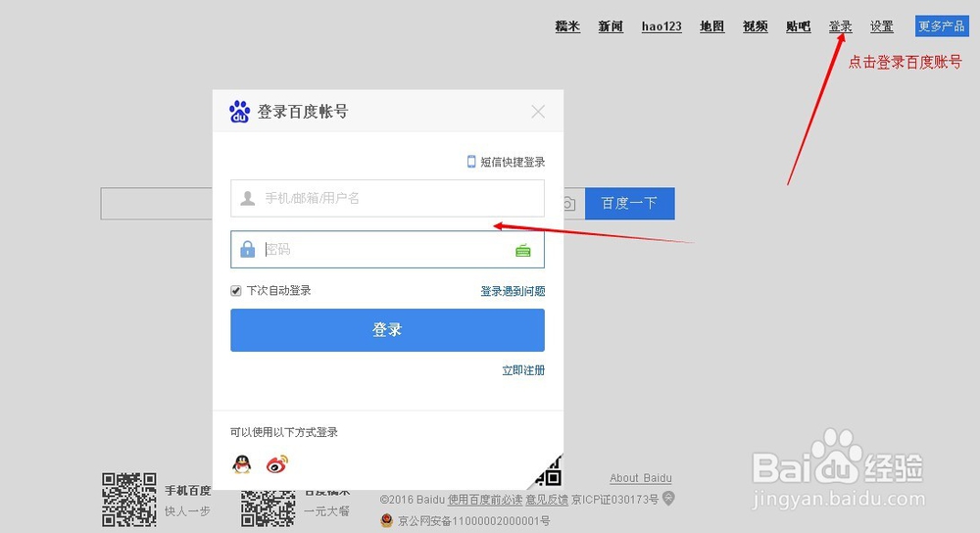Open the 短信快捷登录 link

pyautogui.click(x=513, y=162)
